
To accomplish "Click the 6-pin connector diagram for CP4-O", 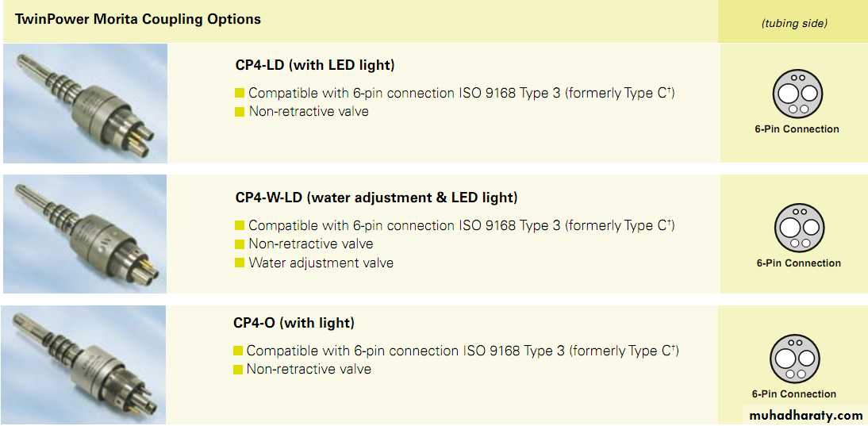I will pos(794,359).
